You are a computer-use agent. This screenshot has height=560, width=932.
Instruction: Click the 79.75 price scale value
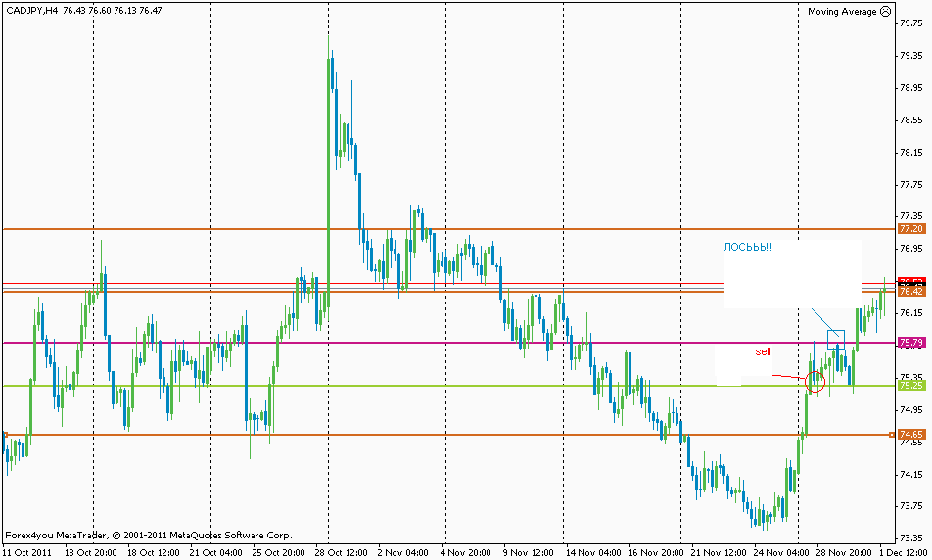coord(911,23)
